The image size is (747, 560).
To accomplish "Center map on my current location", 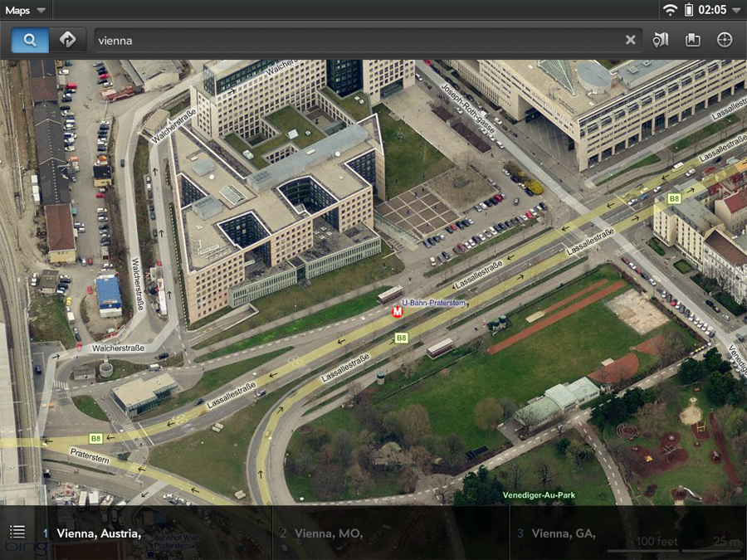I will (725, 40).
